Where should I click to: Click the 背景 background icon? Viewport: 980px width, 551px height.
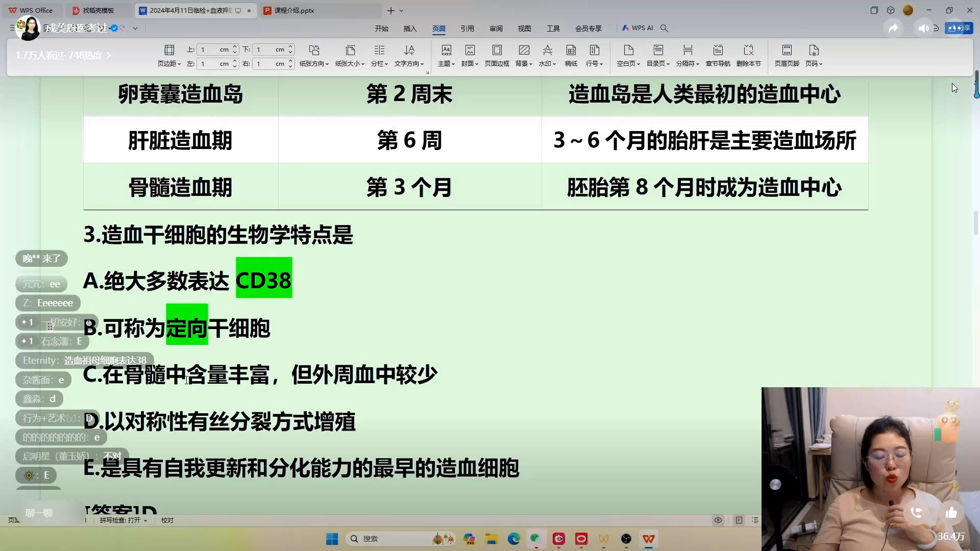pyautogui.click(x=524, y=50)
